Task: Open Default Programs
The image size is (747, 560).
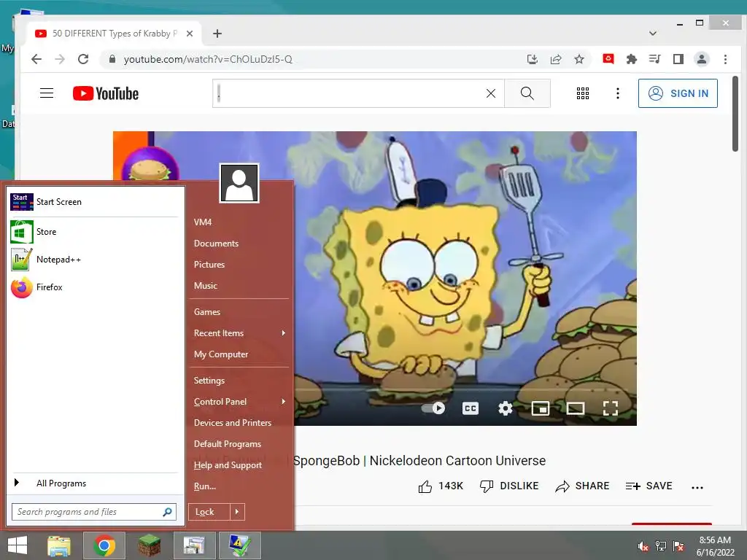Action: (239, 444)
